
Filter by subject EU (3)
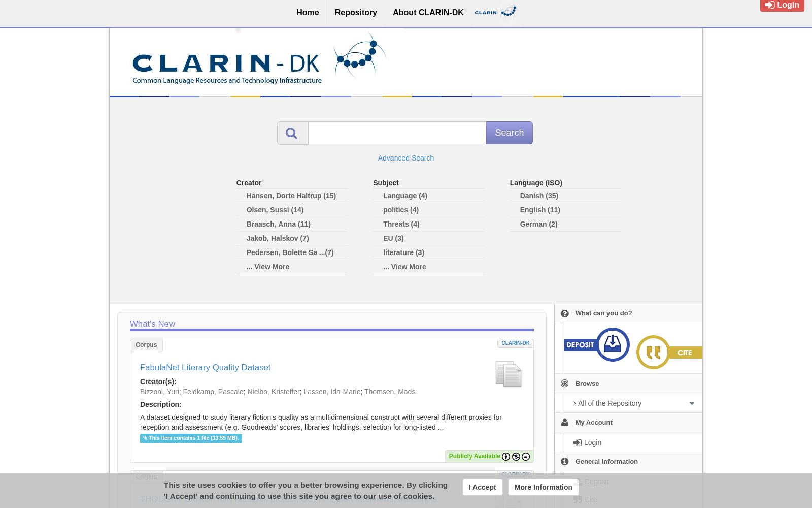(x=393, y=238)
